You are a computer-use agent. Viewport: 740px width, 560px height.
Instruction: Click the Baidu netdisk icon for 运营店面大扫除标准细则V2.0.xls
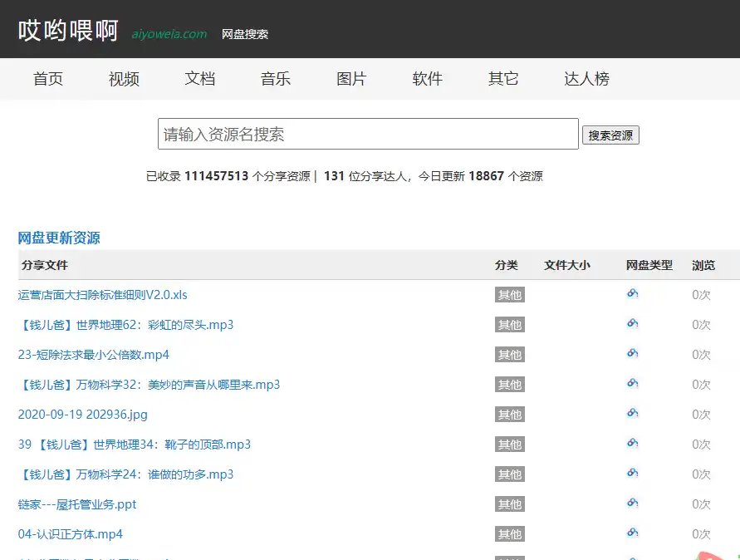point(632,293)
